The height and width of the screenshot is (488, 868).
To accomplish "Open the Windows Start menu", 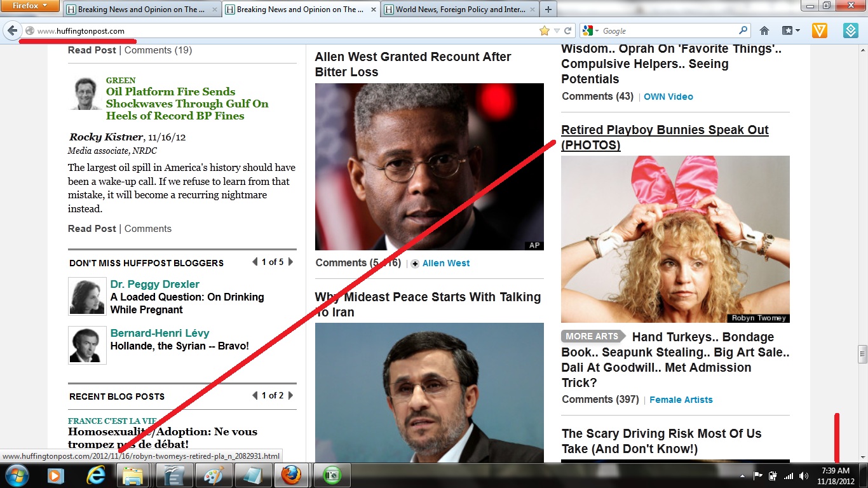I will point(16,475).
